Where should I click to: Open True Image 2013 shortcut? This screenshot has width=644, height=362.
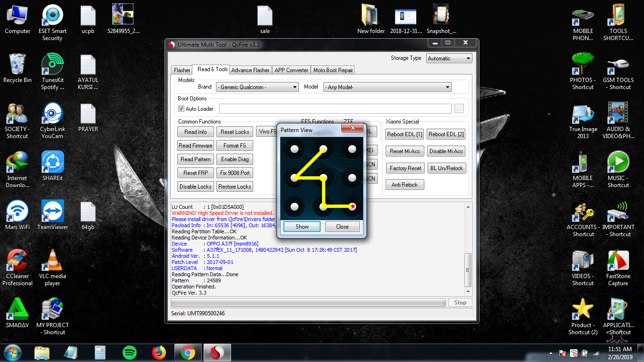[x=583, y=121]
